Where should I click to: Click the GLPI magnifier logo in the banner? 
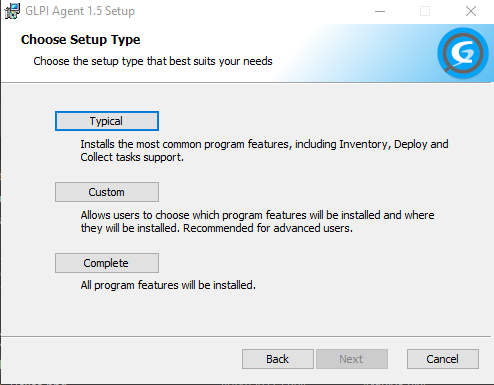point(463,53)
